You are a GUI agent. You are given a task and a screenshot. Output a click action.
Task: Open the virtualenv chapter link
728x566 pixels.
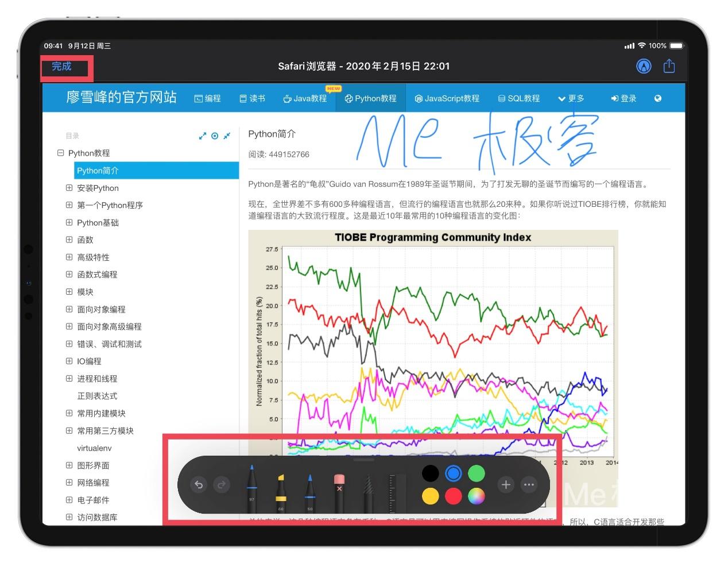click(x=94, y=448)
